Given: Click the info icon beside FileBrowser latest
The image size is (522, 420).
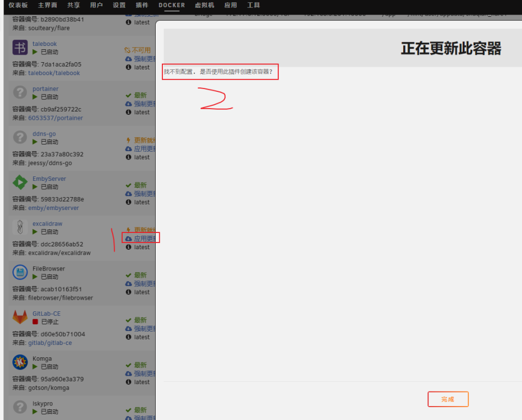Looking at the screenshot, I should point(128,292).
